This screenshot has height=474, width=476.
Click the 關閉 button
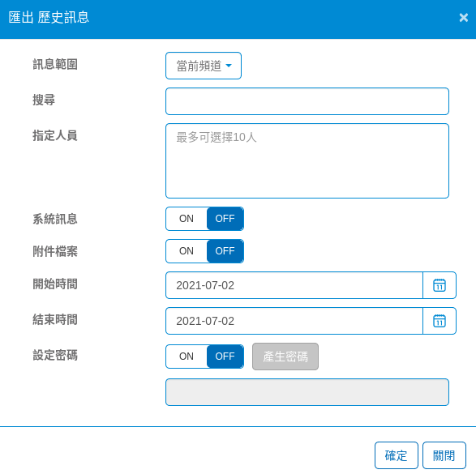click(444, 455)
